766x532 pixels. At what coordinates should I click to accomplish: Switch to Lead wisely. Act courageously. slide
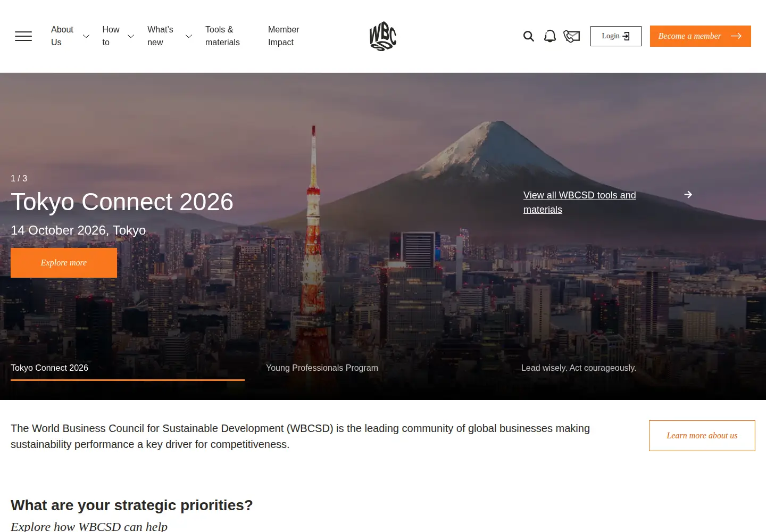(579, 368)
